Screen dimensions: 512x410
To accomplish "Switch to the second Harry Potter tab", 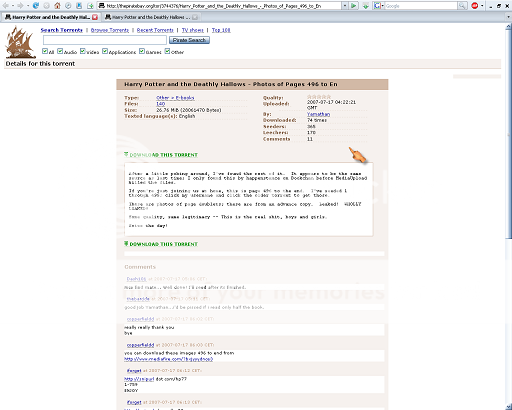I will (151, 17).
